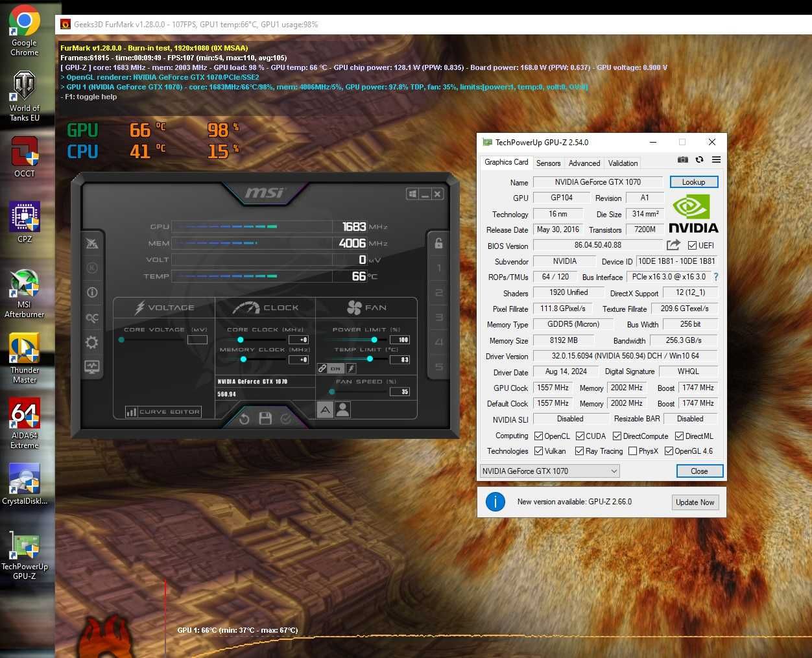Image resolution: width=812 pixels, height=658 pixels.
Task: Open MSI Afterburner settings gear icon
Action: coord(92,342)
